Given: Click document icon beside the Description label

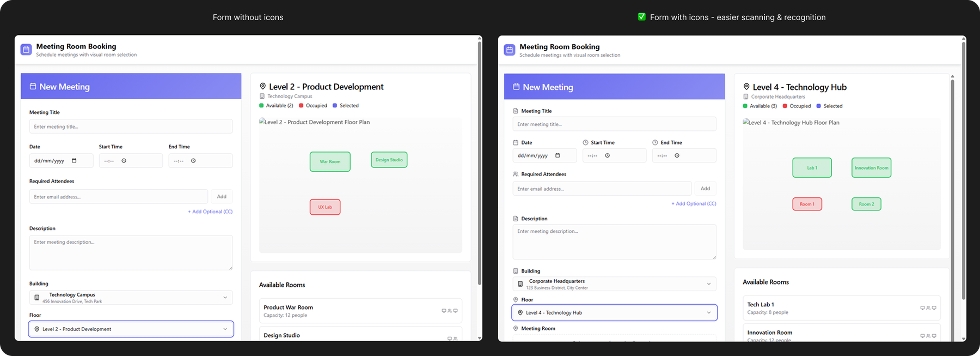Looking at the screenshot, I should [516, 219].
